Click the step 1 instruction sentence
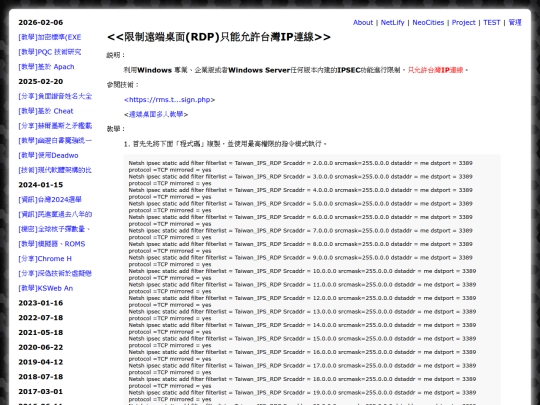 (225, 144)
